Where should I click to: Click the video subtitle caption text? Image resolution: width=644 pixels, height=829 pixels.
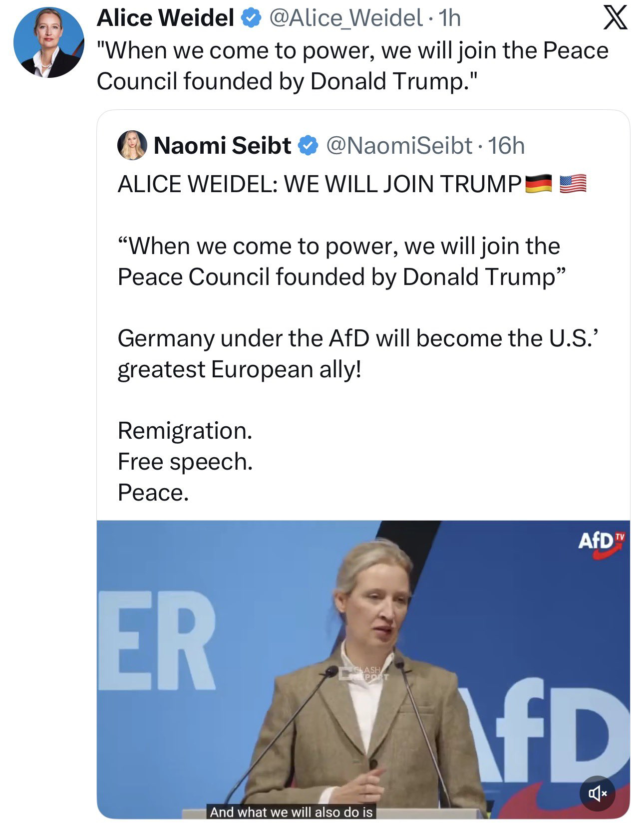291,812
